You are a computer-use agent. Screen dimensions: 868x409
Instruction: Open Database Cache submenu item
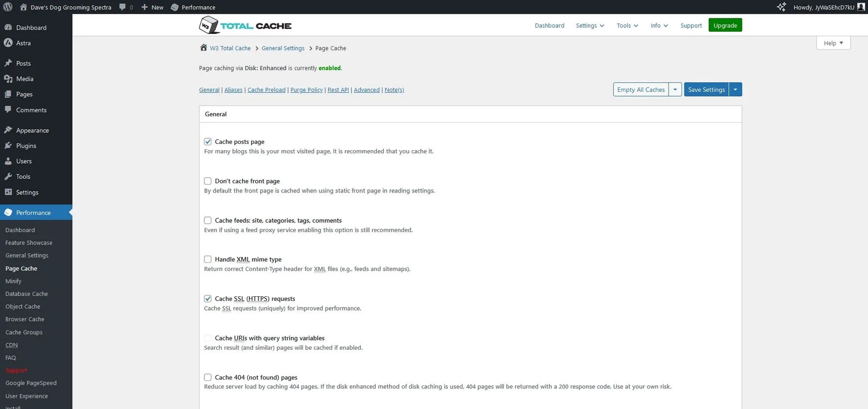click(27, 294)
